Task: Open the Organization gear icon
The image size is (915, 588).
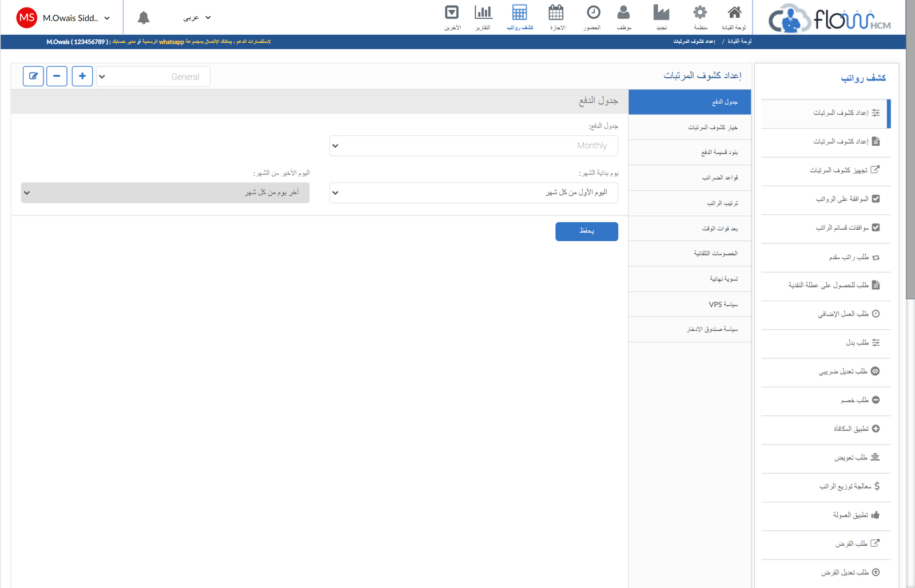Action: pyautogui.click(x=700, y=17)
